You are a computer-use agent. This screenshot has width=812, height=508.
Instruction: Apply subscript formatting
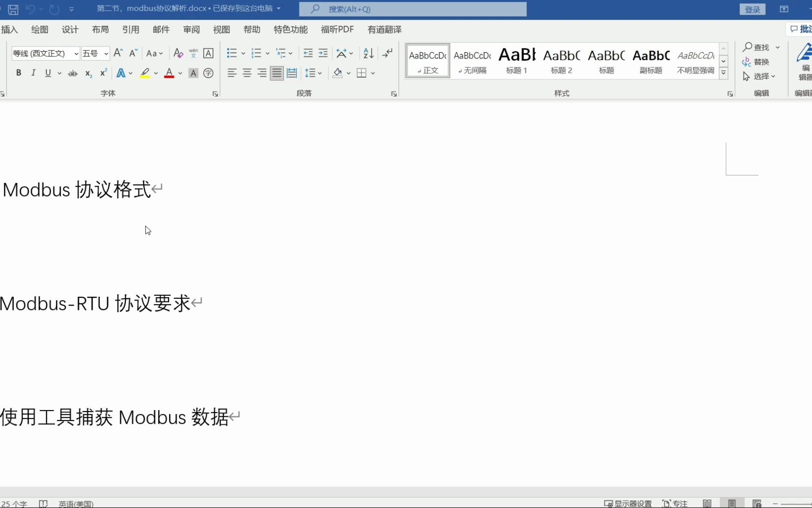click(x=88, y=73)
